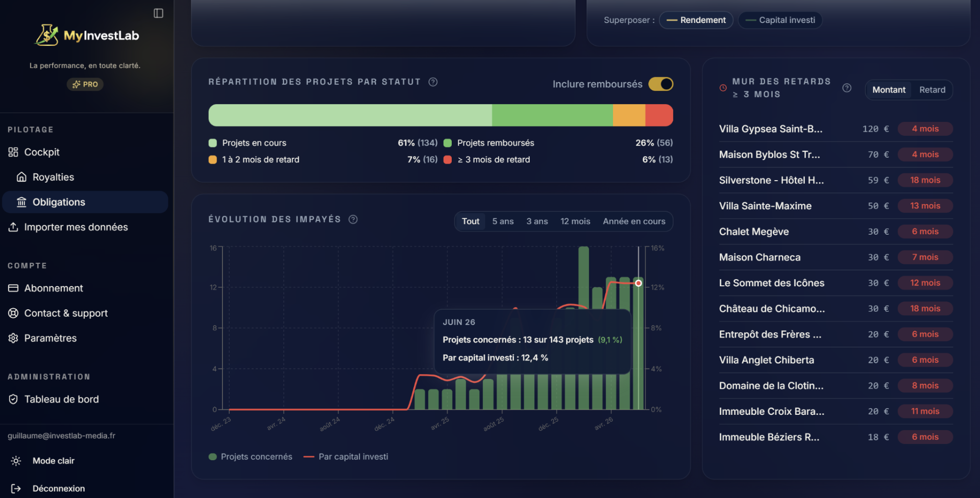Click light green Projets en cours bar segment
The height and width of the screenshot is (498, 980).
tap(350, 115)
